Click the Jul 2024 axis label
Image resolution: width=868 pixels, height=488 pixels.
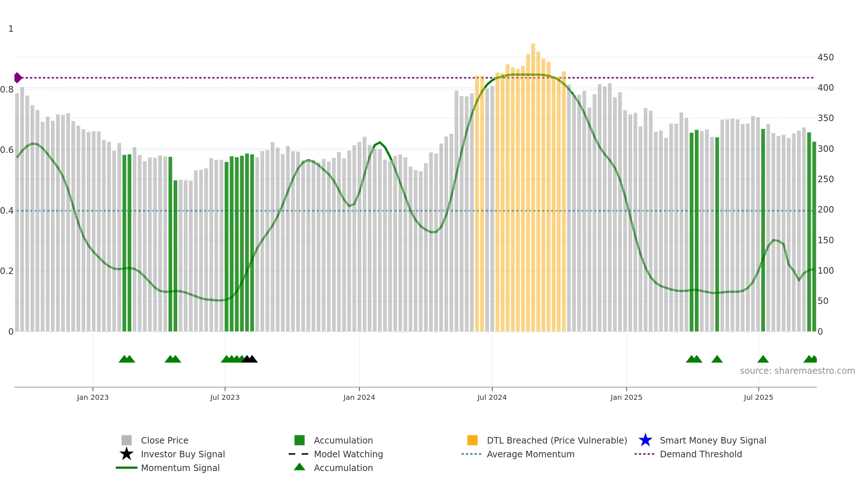click(492, 398)
